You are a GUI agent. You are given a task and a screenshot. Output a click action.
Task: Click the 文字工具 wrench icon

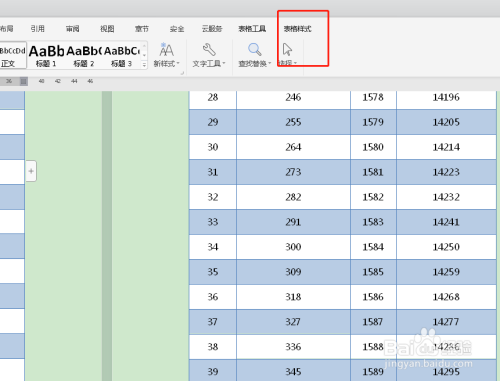[x=209, y=50]
